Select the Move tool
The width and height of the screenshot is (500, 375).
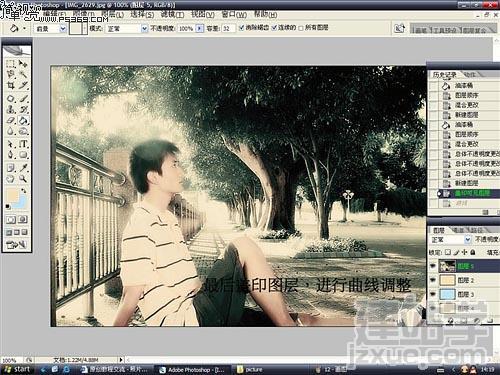[23, 63]
